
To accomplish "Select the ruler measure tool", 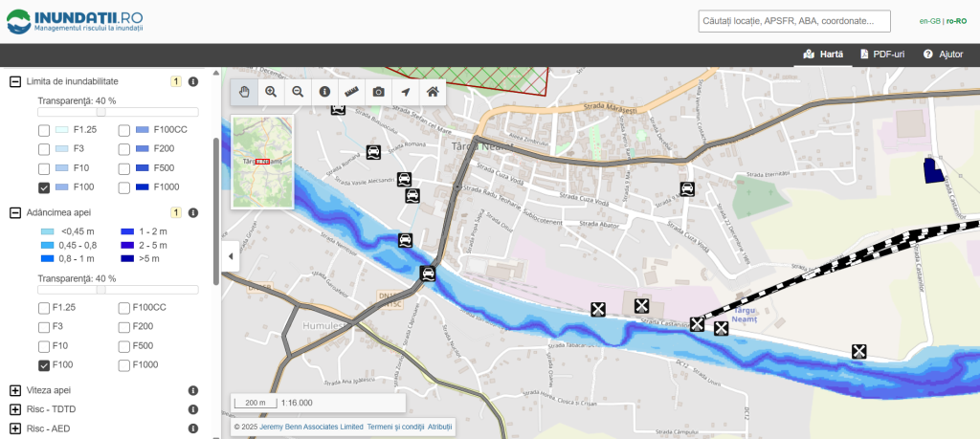I will click(x=351, y=92).
